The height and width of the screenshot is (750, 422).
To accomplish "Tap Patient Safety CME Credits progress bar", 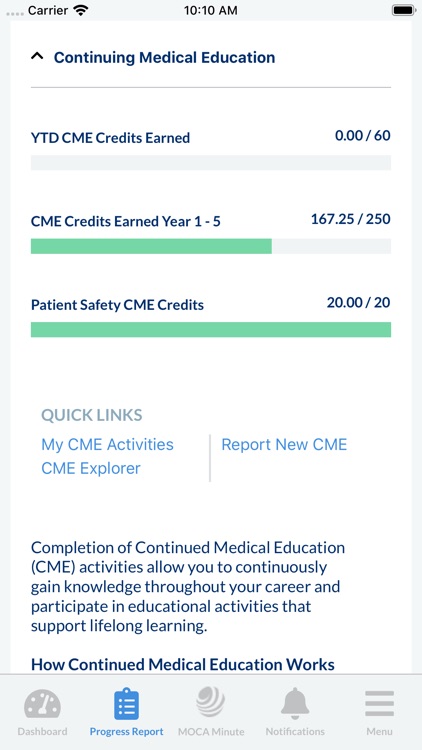I will tap(211, 330).
